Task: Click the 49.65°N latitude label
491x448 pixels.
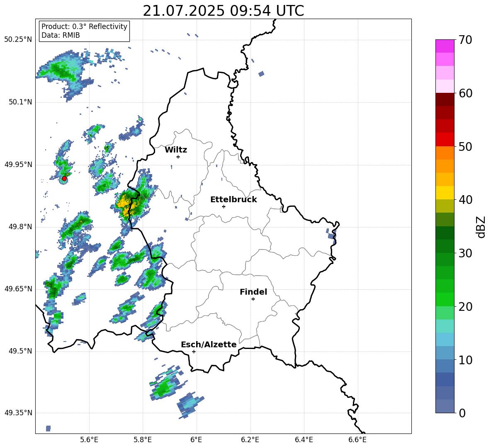Action: 18,289
